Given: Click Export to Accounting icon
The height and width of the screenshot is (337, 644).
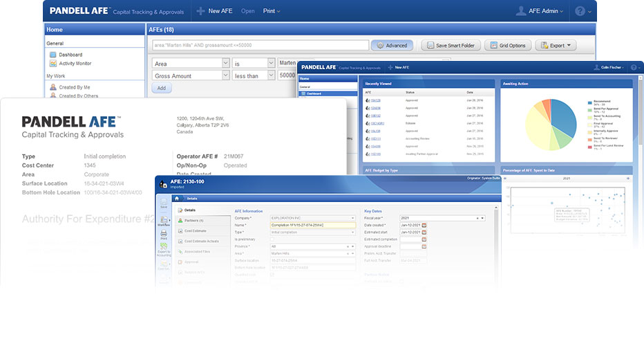Looking at the screenshot, I should (164, 246).
